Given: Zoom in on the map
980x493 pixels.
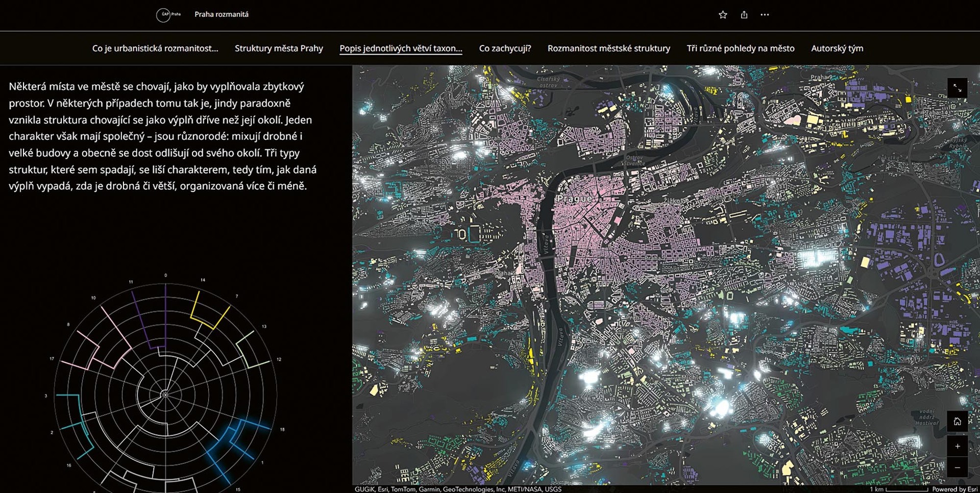Looking at the screenshot, I should (x=957, y=447).
